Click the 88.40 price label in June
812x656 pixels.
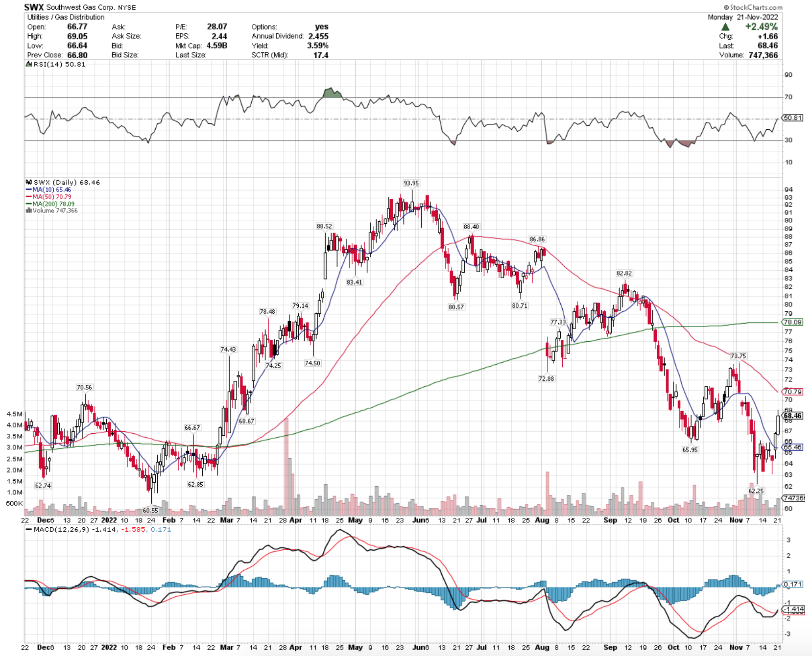tap(471, 227)
